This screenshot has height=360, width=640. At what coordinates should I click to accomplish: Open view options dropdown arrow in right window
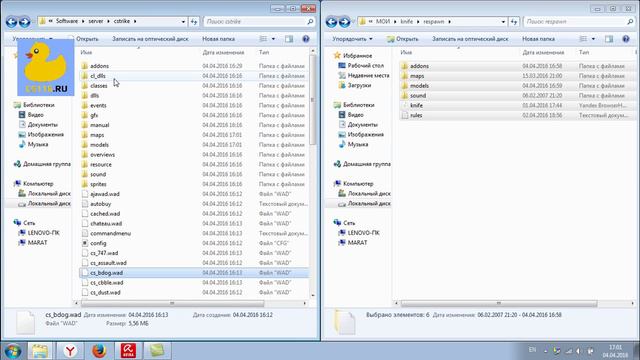click(593, 39)
